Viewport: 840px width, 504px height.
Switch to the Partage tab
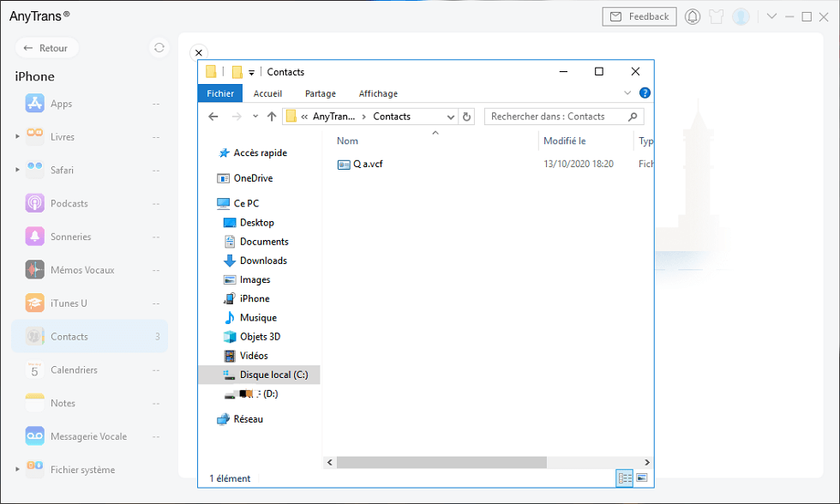(x=321, y=93)
